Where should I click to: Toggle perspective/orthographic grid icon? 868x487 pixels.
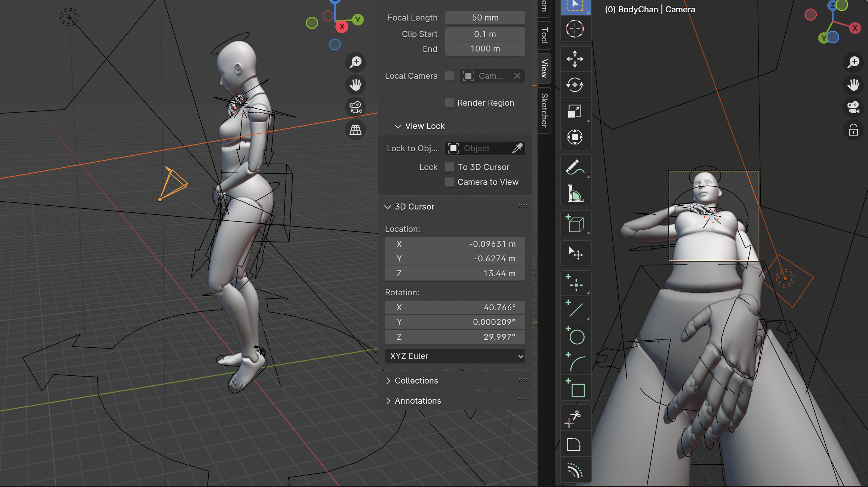click(x=355, y=130)
